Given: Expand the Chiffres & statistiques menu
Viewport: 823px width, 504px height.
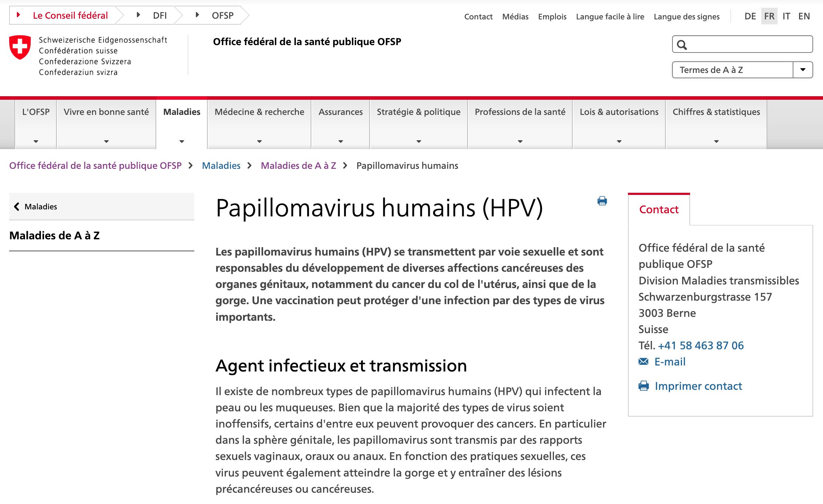Looking at the screenshot, I should click(716, 141).
